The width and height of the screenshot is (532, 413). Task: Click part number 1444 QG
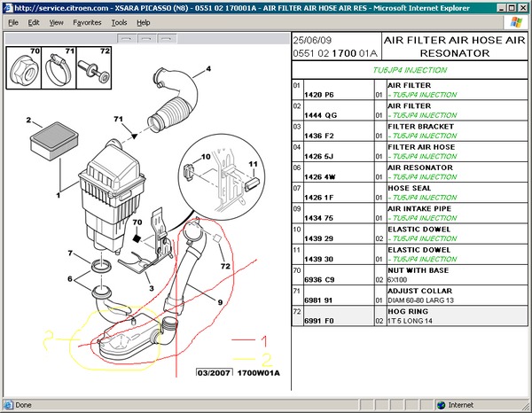coord(321,115)
